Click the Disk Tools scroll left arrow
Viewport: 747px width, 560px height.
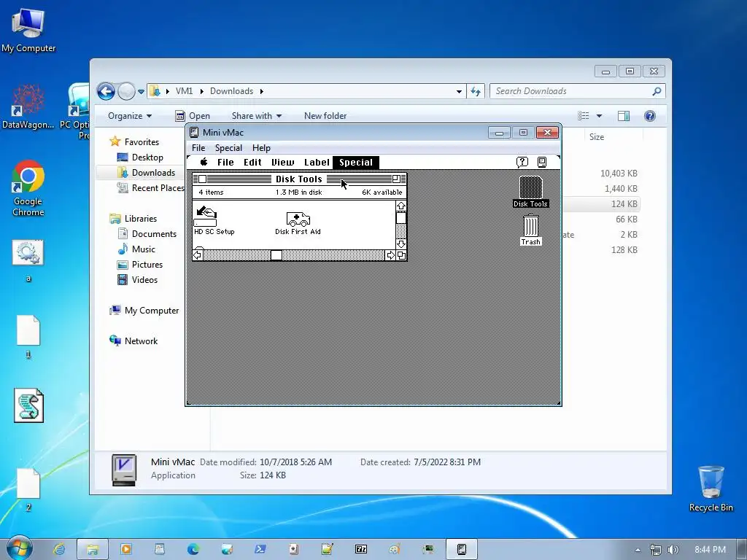(198, 255)
